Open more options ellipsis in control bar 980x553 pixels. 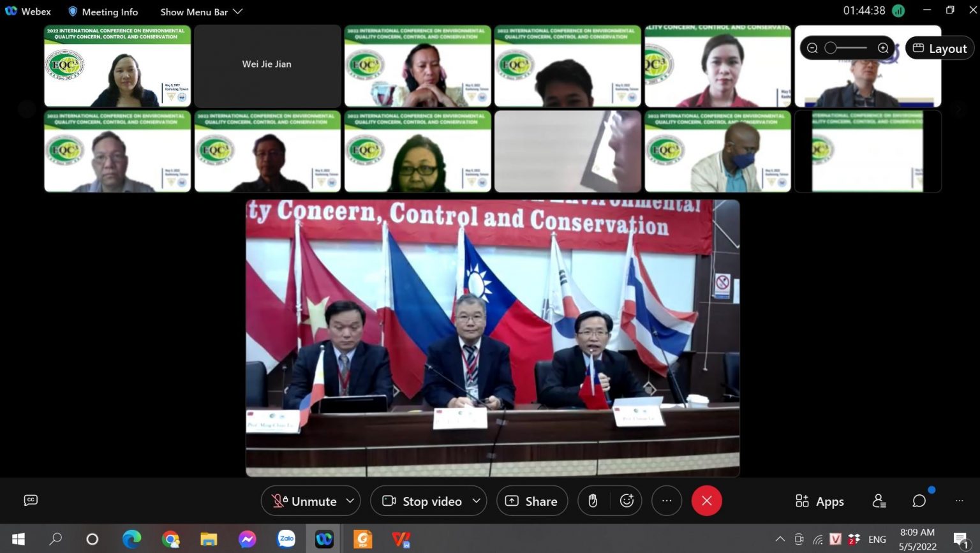point(666,501)
